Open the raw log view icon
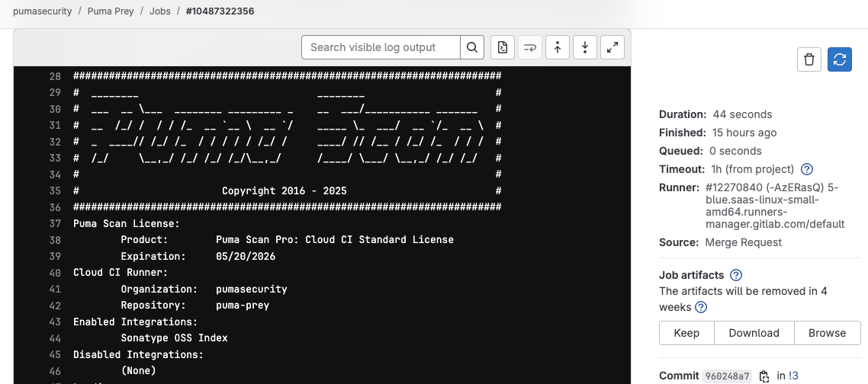The image size is (868, 384). (x=503, y=47)
